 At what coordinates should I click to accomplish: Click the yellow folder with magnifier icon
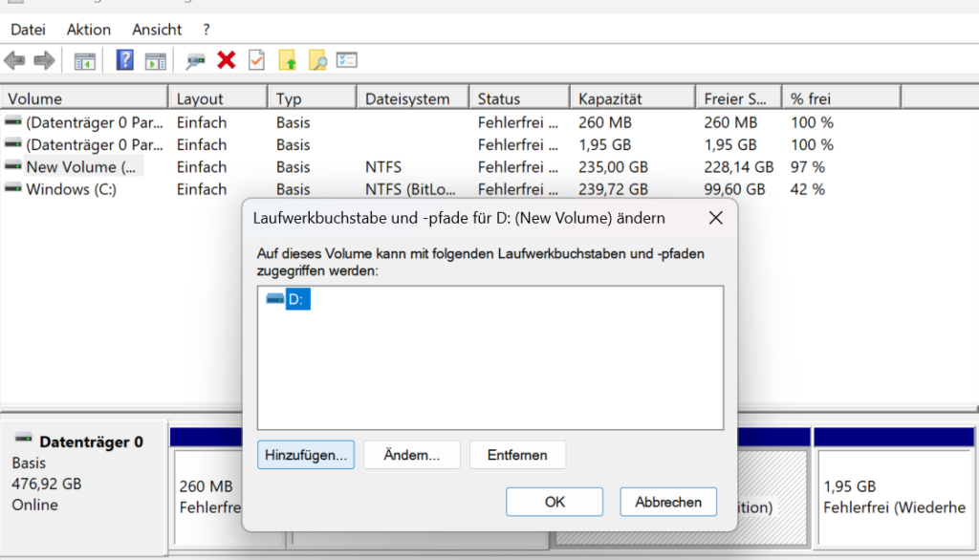(317, 61)
